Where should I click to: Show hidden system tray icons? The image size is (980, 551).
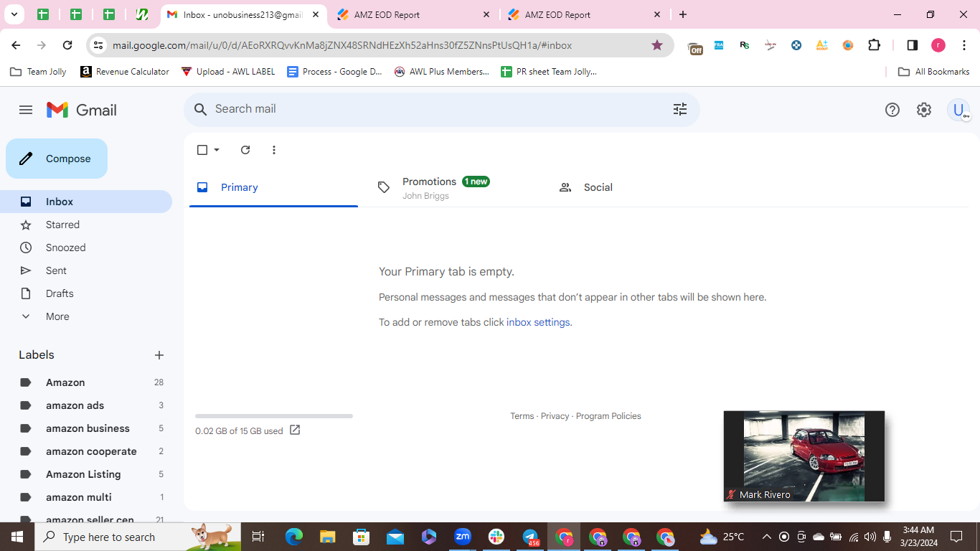coord(766,537)
